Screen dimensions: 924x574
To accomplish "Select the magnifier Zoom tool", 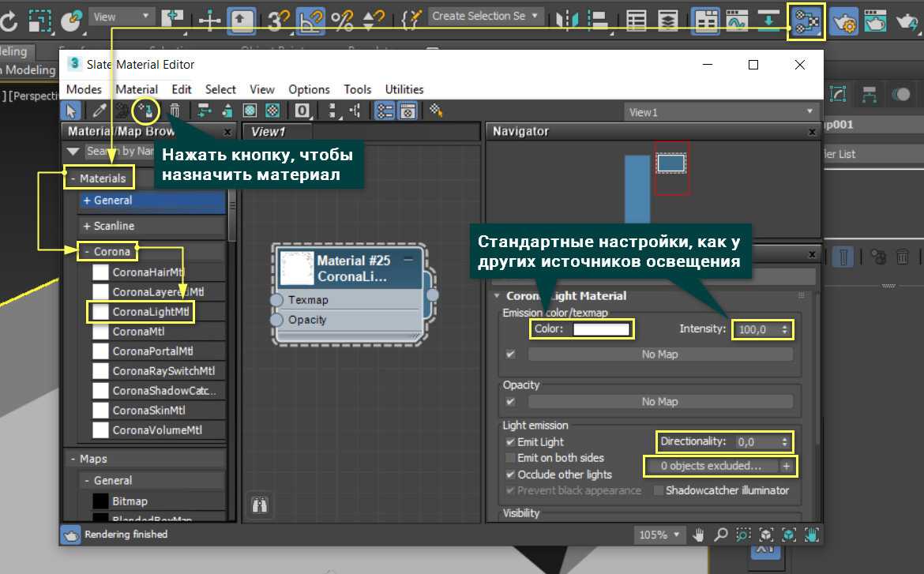I will (720, 535).
